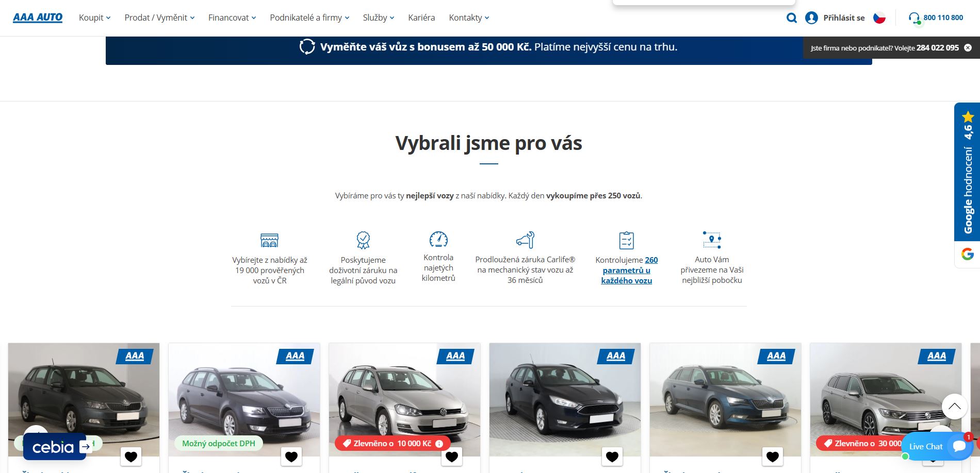Click the delivery route map icon
This screenshot has height=473, width=980.
tap(712, 240)
